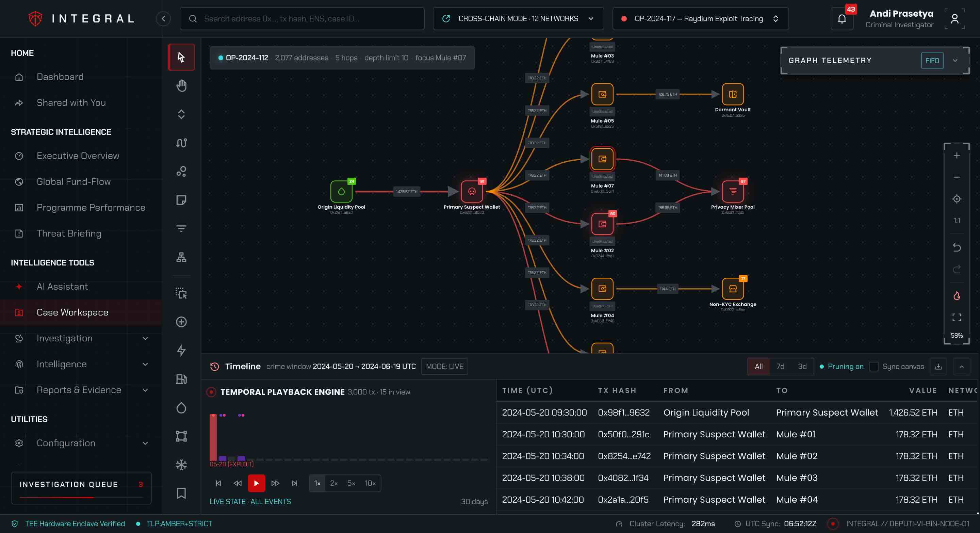Enter fullscreen graph view
Image resolution: width=980 pixels, height=533 pixels.
pyautogui.click(x=957, y=317)
